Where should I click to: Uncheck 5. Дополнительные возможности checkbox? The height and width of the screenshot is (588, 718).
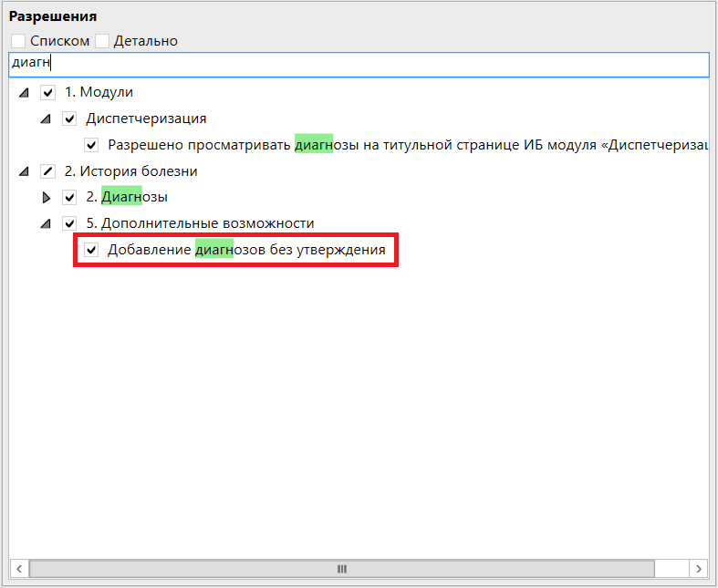point(69,223)
